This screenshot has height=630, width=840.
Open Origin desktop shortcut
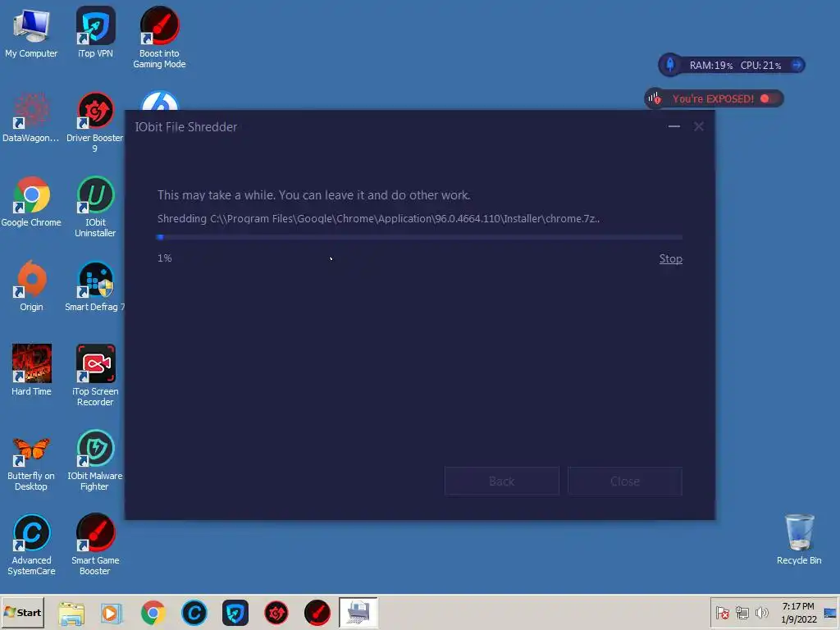point(32,286)
